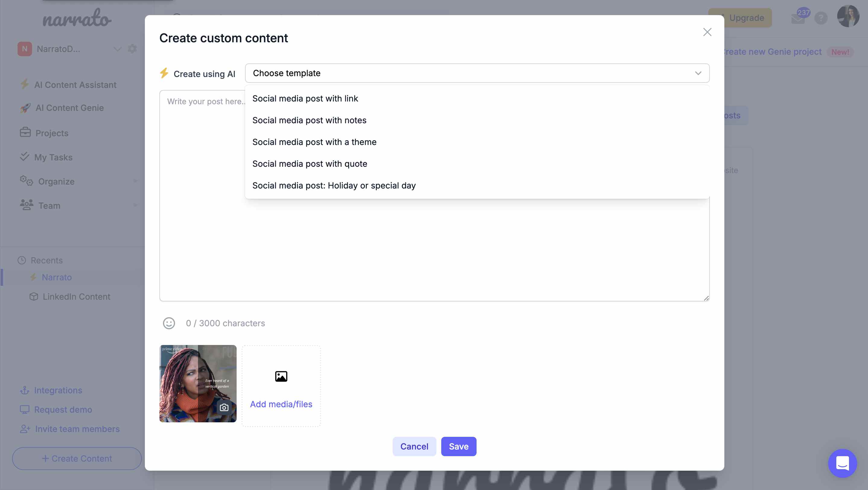Open the Narrato recent item
Image resolution: width=868 pixels, height=490 pixels.
click(x=57, y=277)
